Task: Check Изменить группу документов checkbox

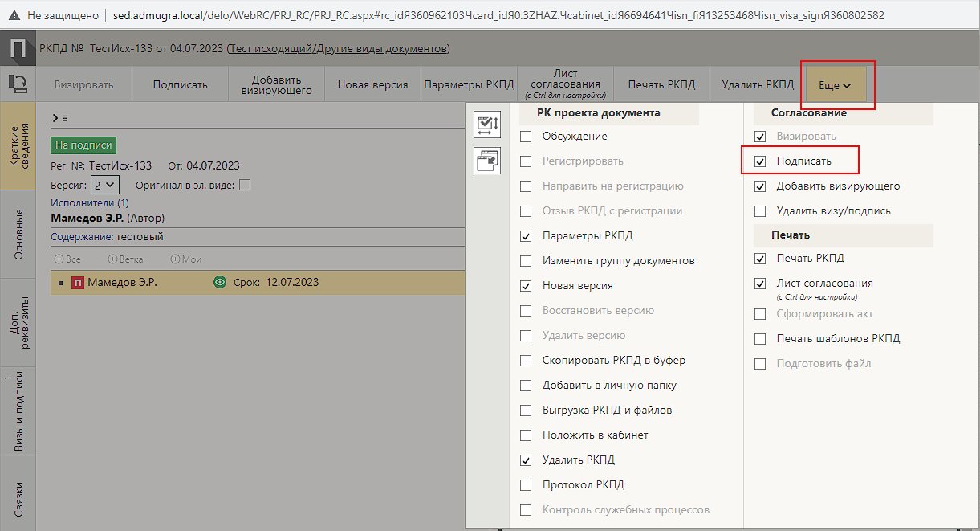Action: [526, 261]
